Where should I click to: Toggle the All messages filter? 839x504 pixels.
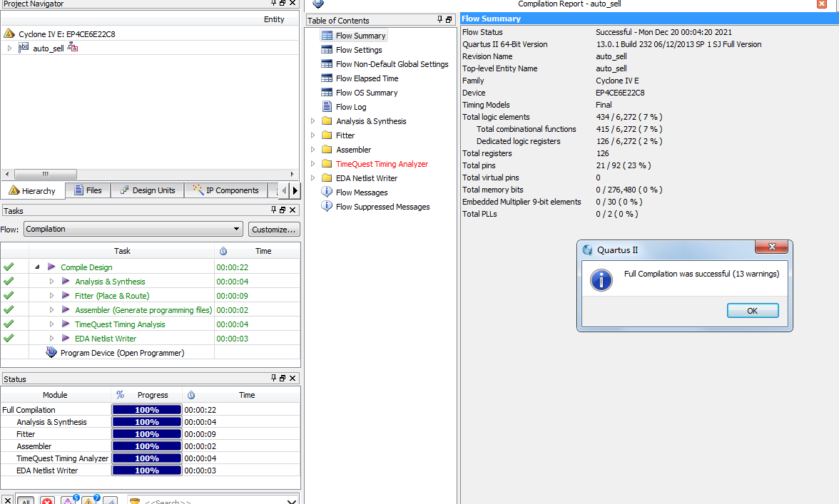pyautogui.click(x=26, y=501)
